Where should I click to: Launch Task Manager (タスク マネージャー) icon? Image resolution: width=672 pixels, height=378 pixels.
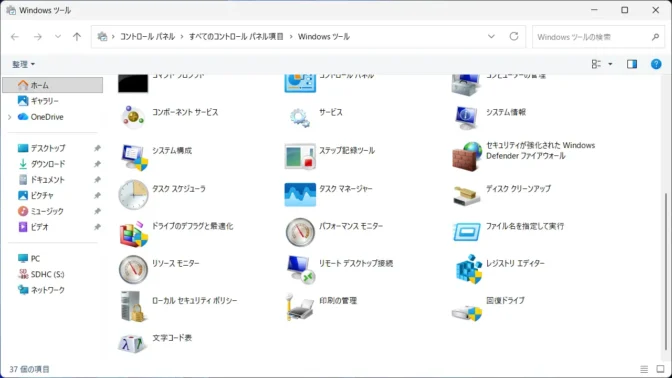pos(300,194)
